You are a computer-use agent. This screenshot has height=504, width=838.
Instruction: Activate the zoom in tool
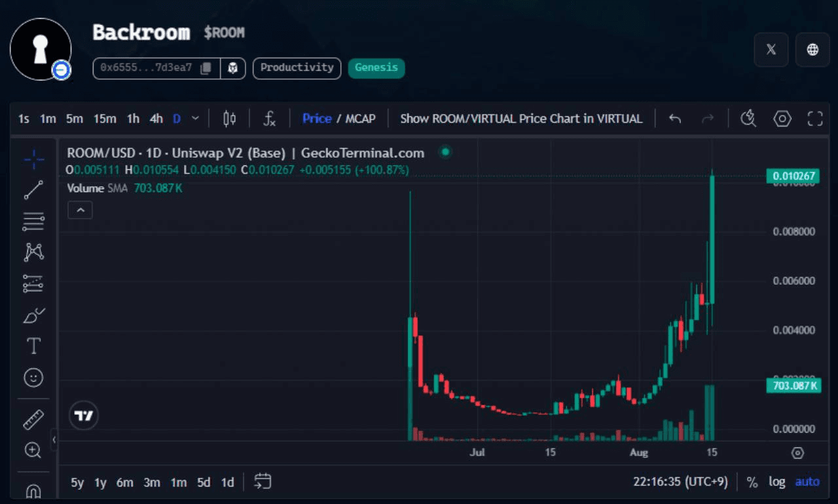pos(33,450)
